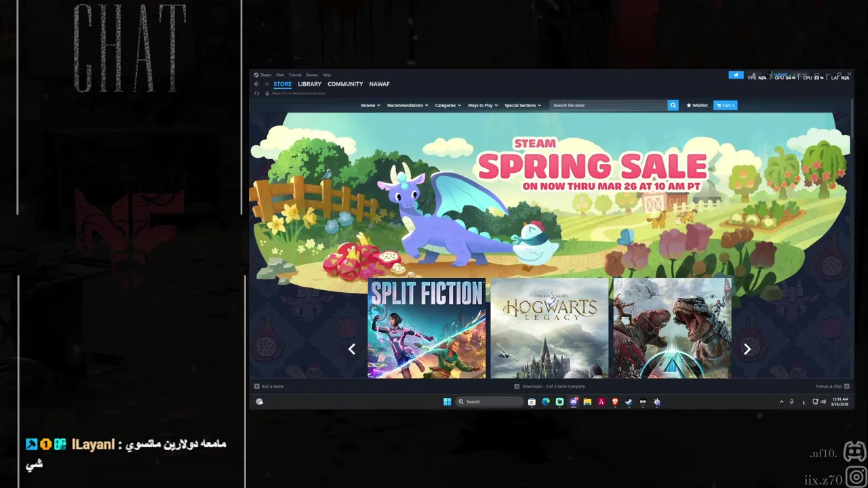The image size is (868, 488).
Task: Open the View menu
Action: (280, 75)
